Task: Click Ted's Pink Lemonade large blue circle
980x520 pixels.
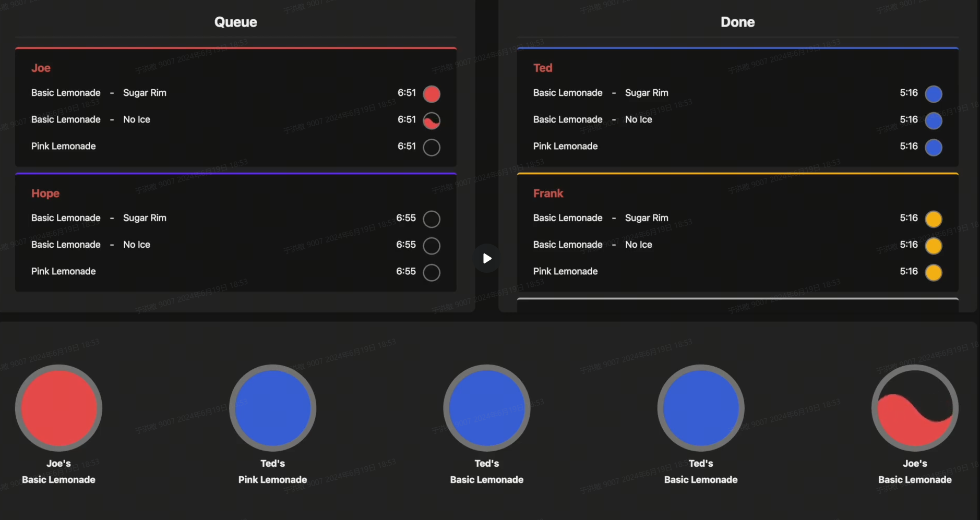Action: [x=272, y=408]
